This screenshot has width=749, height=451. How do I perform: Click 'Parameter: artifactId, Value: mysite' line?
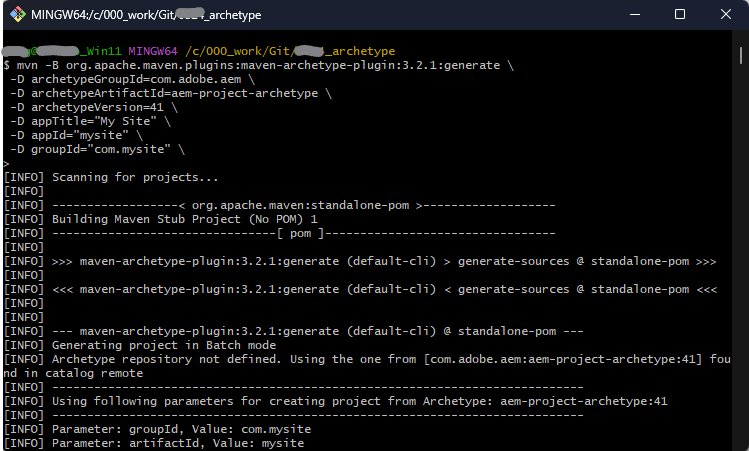coord(154,443)
